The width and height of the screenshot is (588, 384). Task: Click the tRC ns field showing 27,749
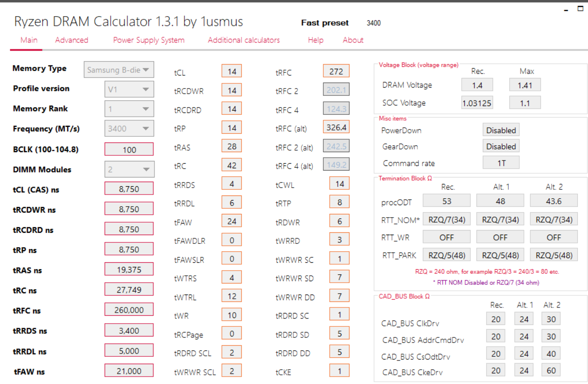pos(129,289)
